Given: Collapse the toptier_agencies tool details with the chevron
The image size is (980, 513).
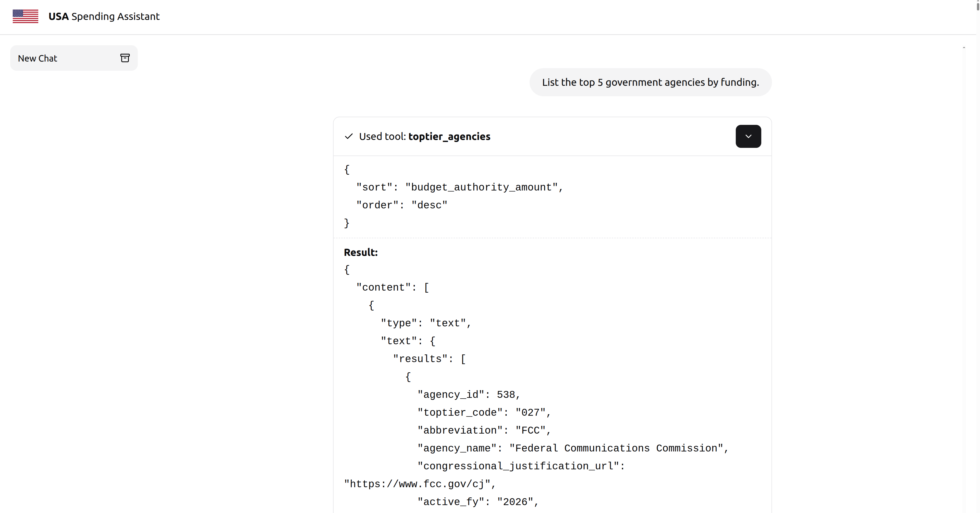Looking at the screenshot, I should [x=748, y=136].
